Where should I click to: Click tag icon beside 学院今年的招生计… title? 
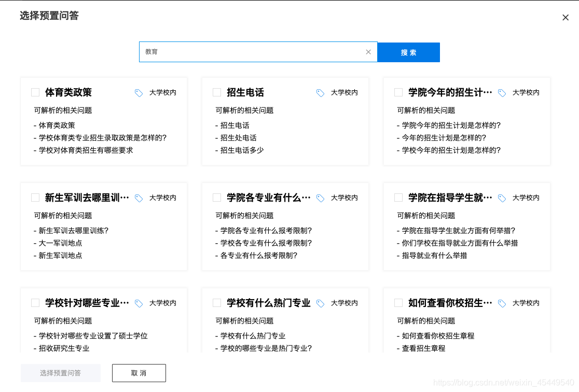point(502,93)
